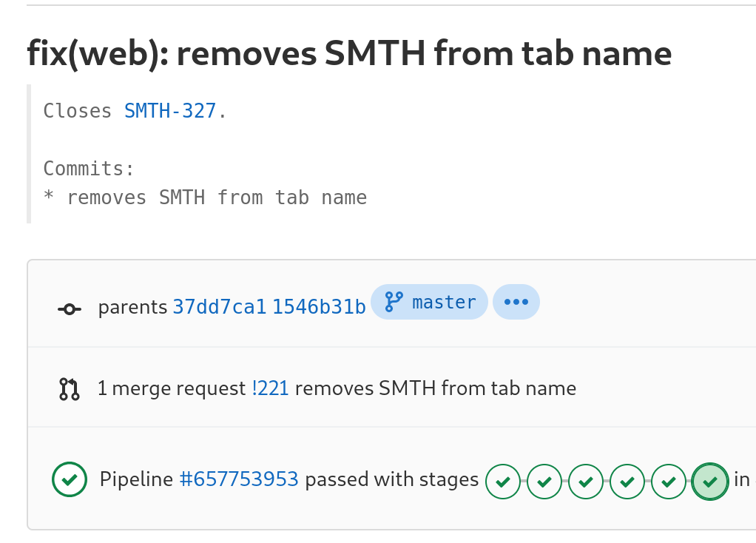Click the fourth pipeline stage checkmark circle
The width and height of the screenshot is (756, 543).
pos(627,481)
